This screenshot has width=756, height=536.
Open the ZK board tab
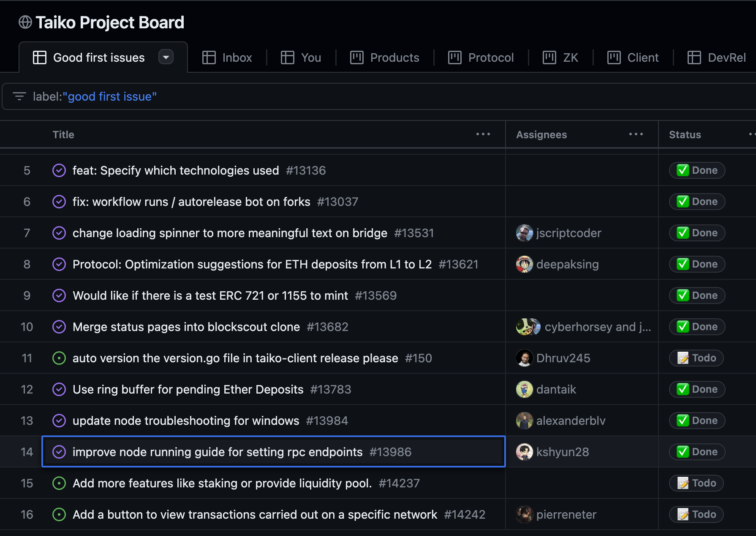coord(560,57)
